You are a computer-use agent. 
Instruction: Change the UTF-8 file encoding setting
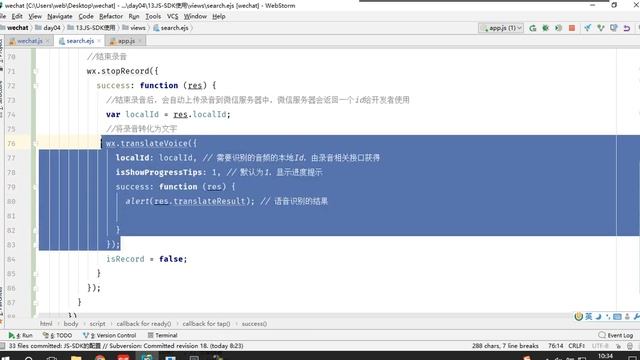[600, 346]
